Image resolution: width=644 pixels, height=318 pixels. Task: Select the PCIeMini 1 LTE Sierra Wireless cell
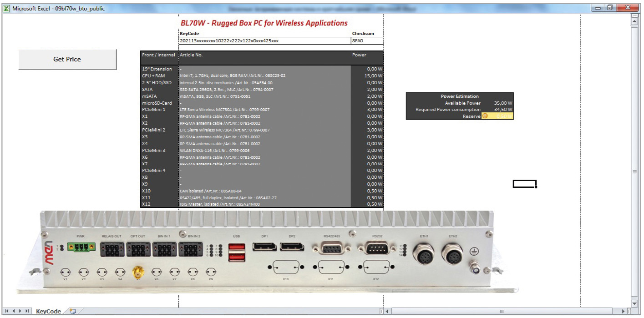click(264, 110)
